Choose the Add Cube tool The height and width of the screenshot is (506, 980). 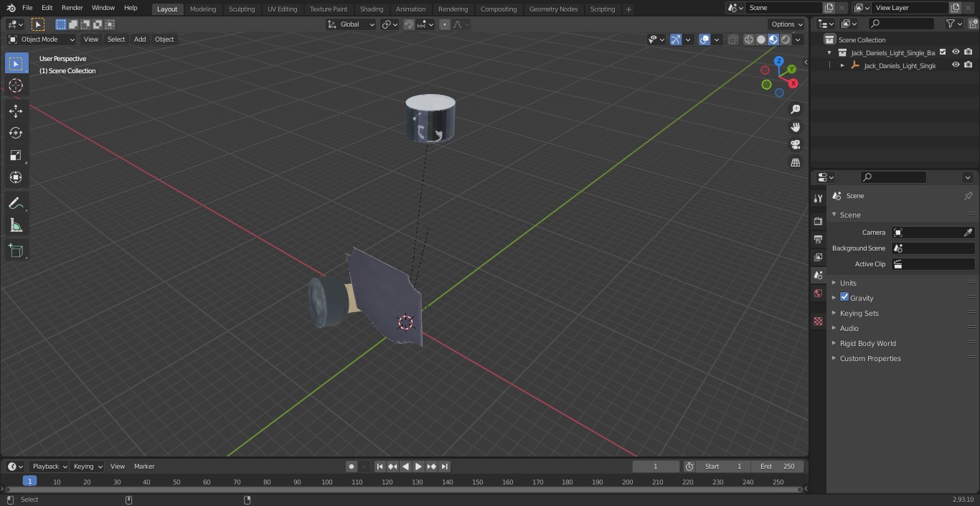[x=16, y=250]
